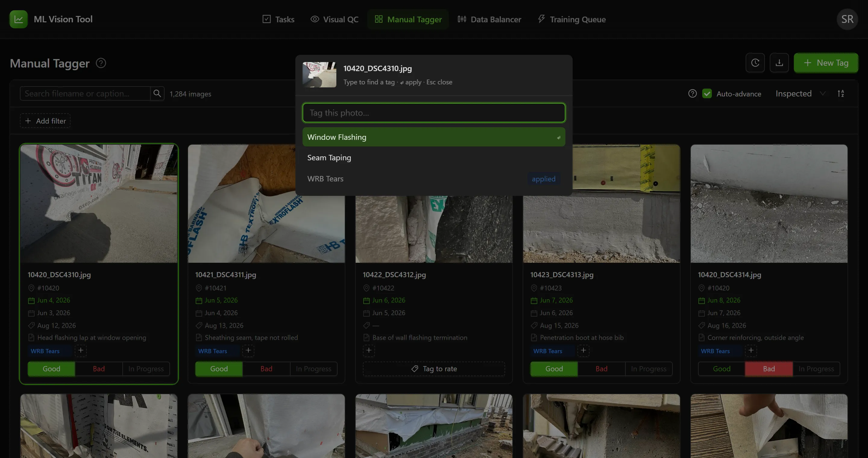The height and width of the screenshot is (458, 868).
Task: Select the Seam Taping tag option
Action: [434, 158]
